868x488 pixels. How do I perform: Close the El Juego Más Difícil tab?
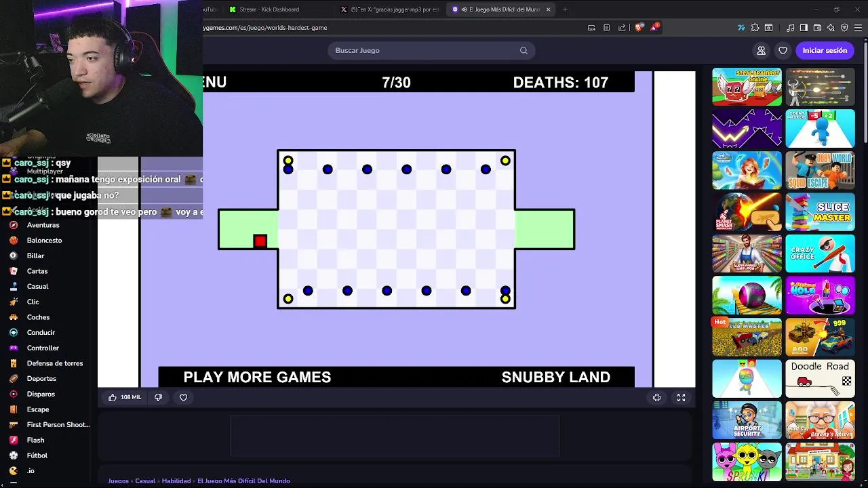(548, 9)
